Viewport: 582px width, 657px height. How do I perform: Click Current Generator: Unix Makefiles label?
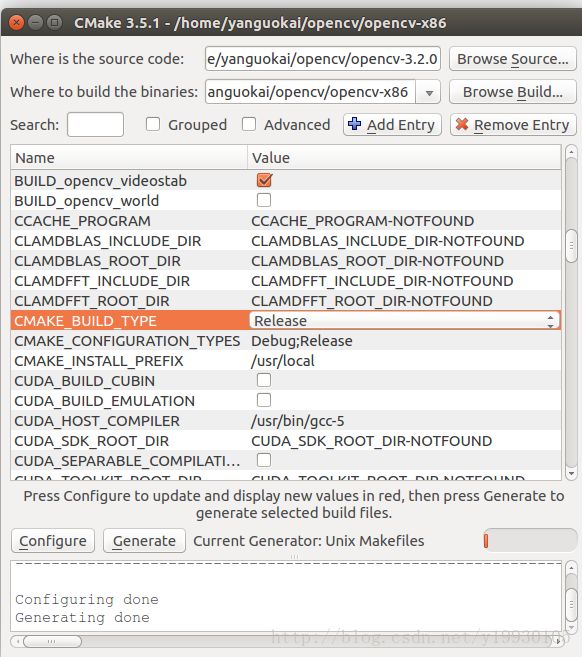coord(309,541)
